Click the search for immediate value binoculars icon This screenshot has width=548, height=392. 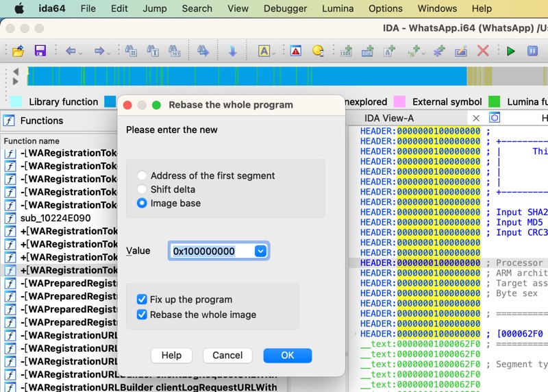point(131,51)
